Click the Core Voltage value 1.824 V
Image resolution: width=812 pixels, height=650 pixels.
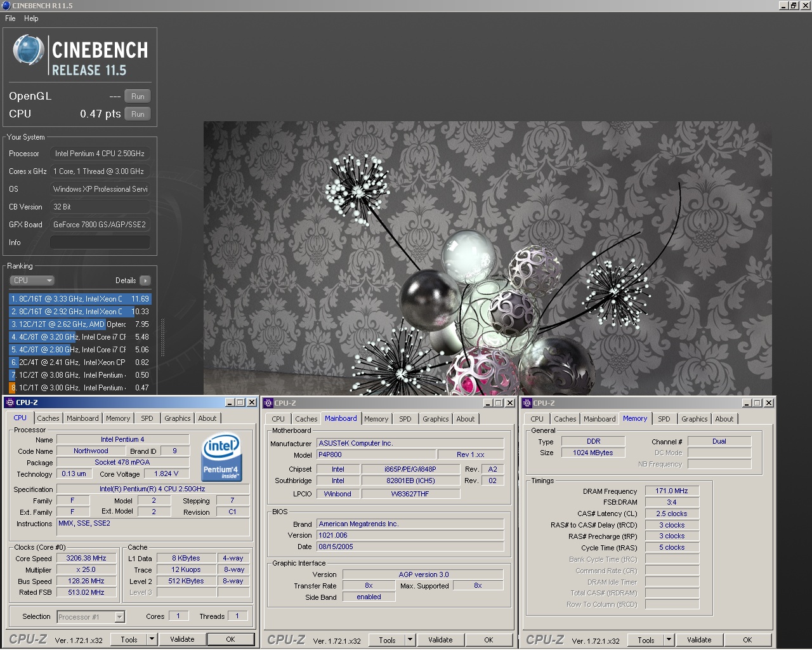point(166,474)
